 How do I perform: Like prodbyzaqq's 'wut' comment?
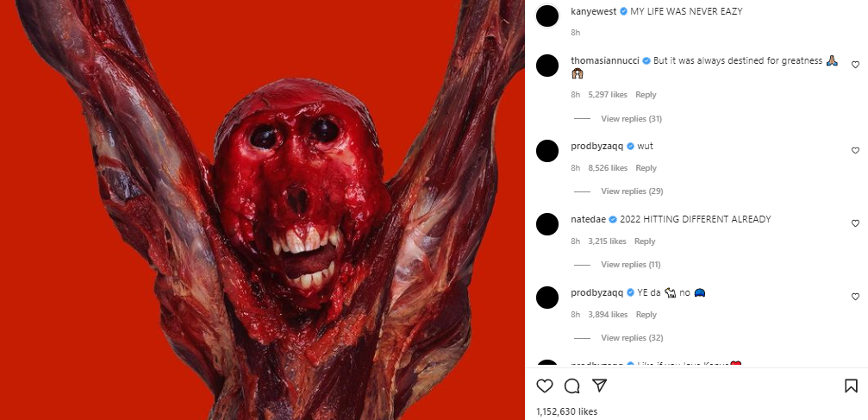click(x=855, y=150)
